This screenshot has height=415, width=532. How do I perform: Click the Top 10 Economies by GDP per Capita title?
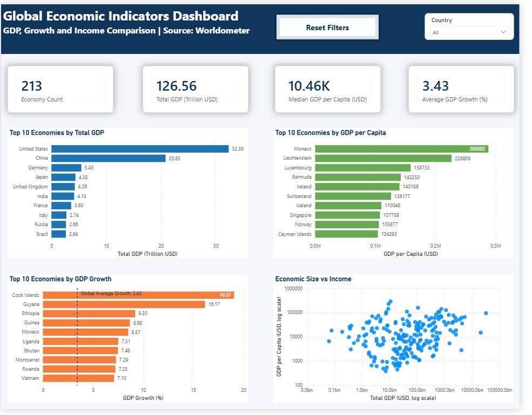pos(331,133)
